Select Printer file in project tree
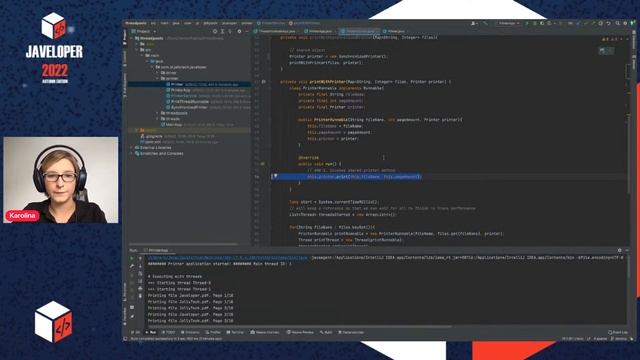 tap(177, 84)
